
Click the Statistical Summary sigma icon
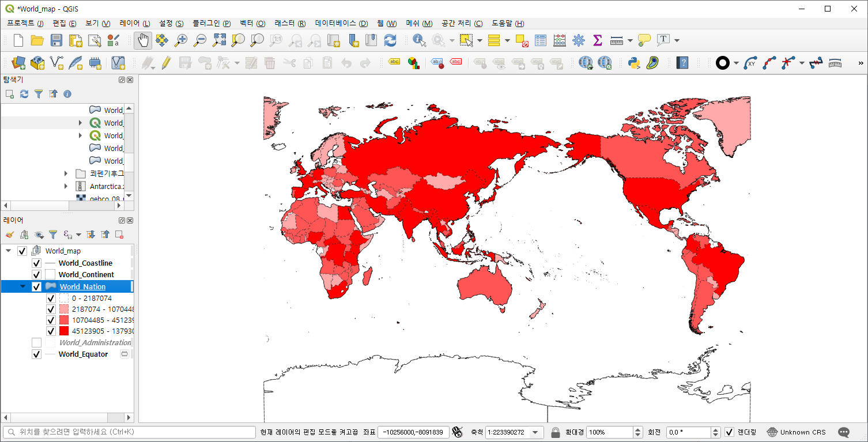pyautogui.click(x=597, y=40)
